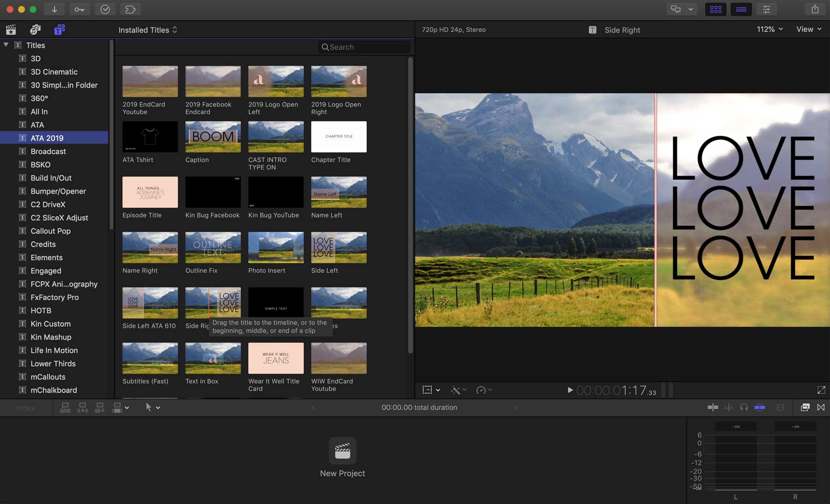The height and width of the screenshot is (504, 830).
Task: Click the workspace layout monitors icon
Action: click(x=676, y=9)
